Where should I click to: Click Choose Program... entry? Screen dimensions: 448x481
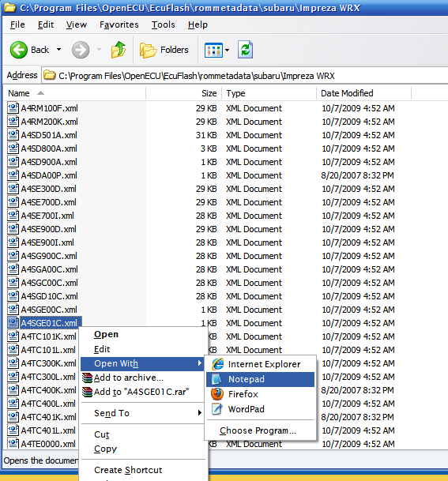point(258,430)
